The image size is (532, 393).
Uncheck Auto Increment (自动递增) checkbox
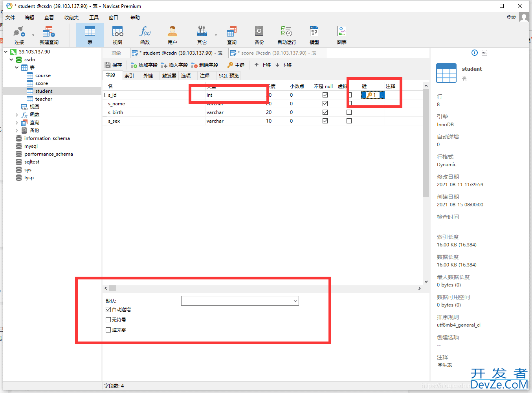(108, 310)
